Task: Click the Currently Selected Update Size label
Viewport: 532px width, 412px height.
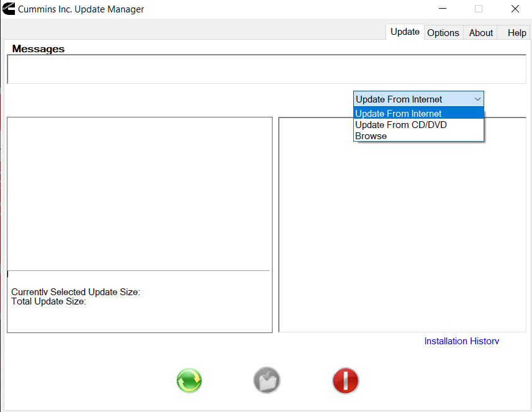Action: pos(76,292)
